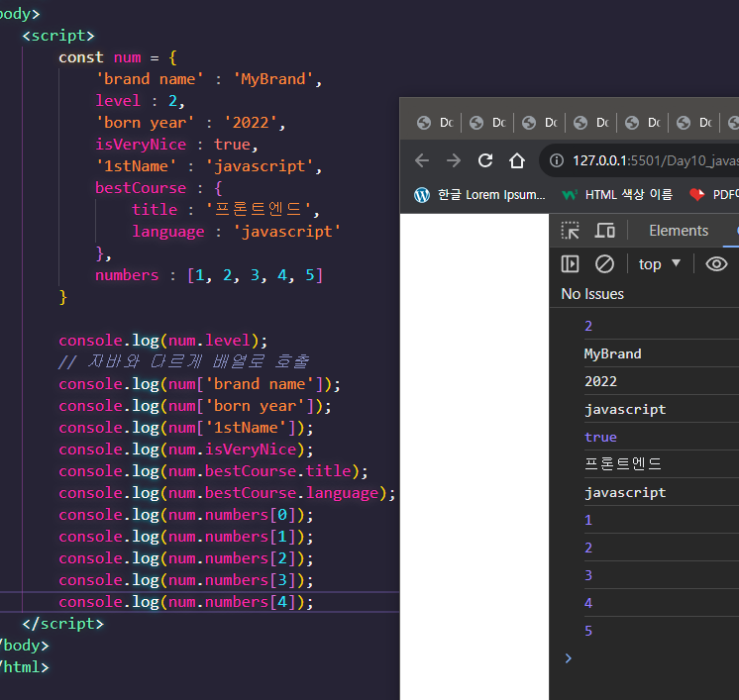Click the opening <script> tag
The width and height of the screenshot is (739, 700).
click(58, 36)
